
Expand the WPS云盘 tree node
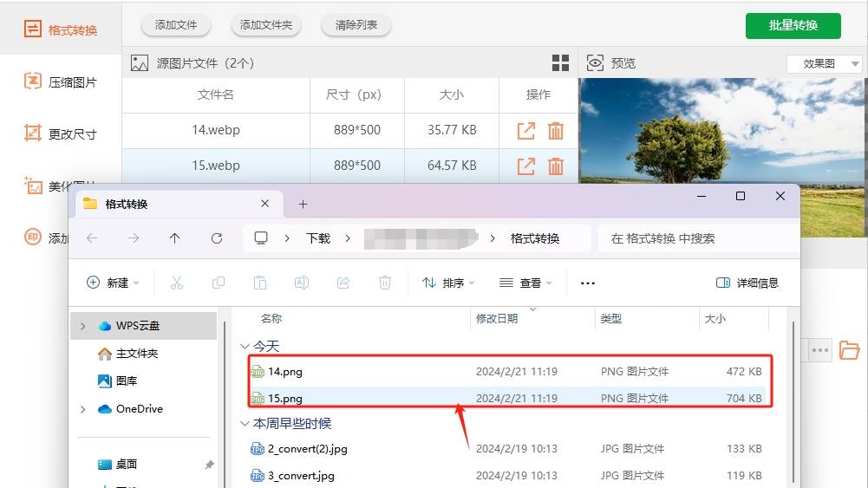(x=83, y=326)
